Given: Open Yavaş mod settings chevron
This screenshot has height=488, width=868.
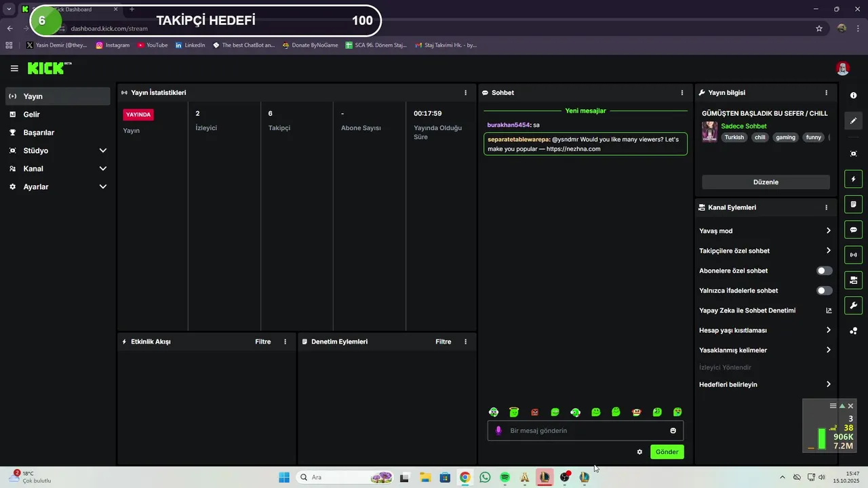Looking at the screenshot, I should click(x=828, y=230).
